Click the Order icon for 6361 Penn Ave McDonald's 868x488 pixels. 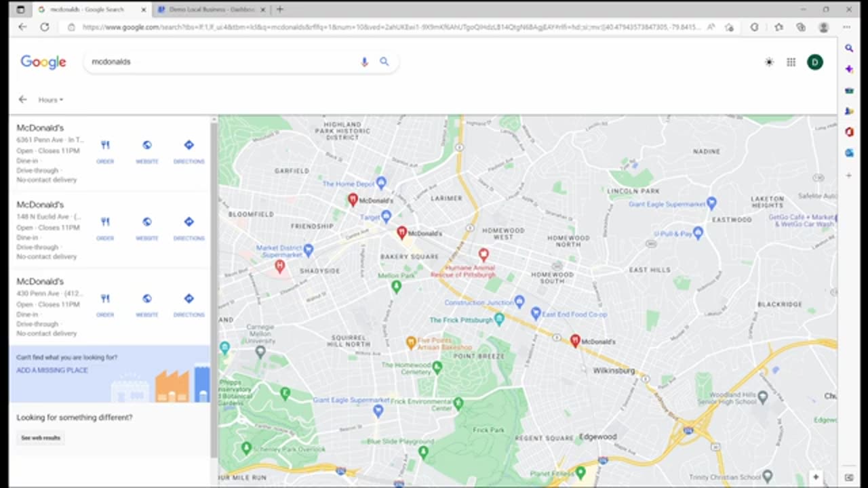(105, 145)
